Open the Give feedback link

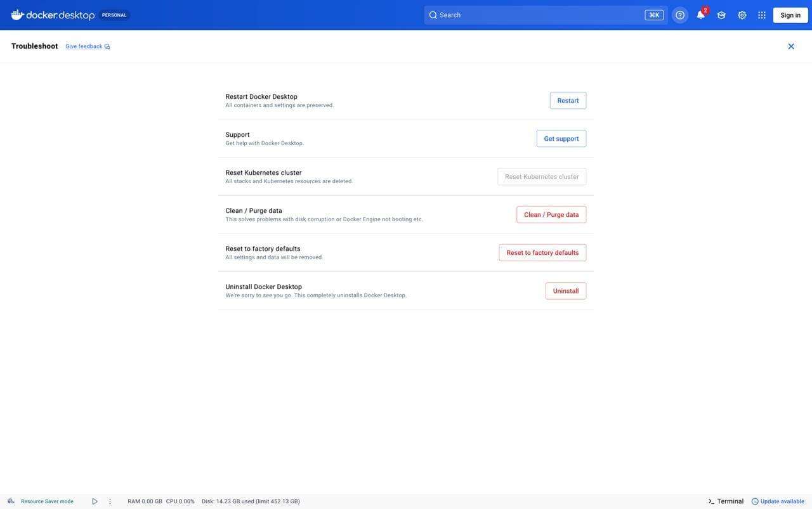84,46
